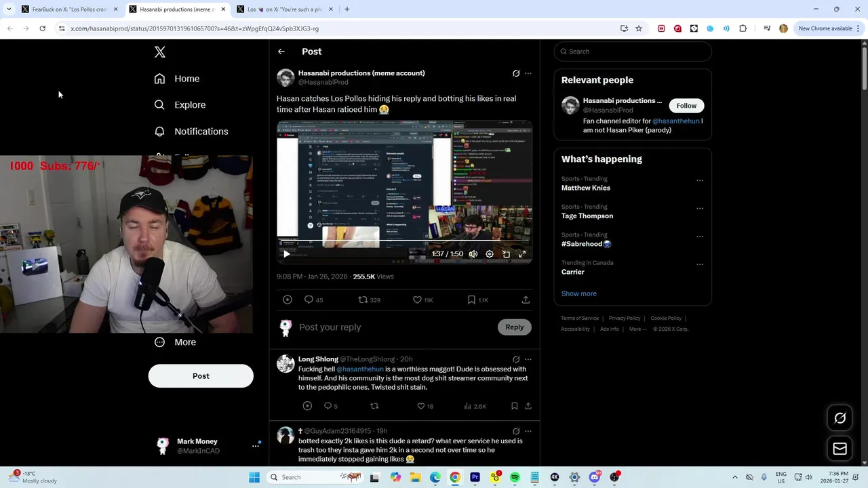Reply to Long Shlong's comment (5 replies)
Image resolution: width=868 pixels, height=488 pixels.
330,406
